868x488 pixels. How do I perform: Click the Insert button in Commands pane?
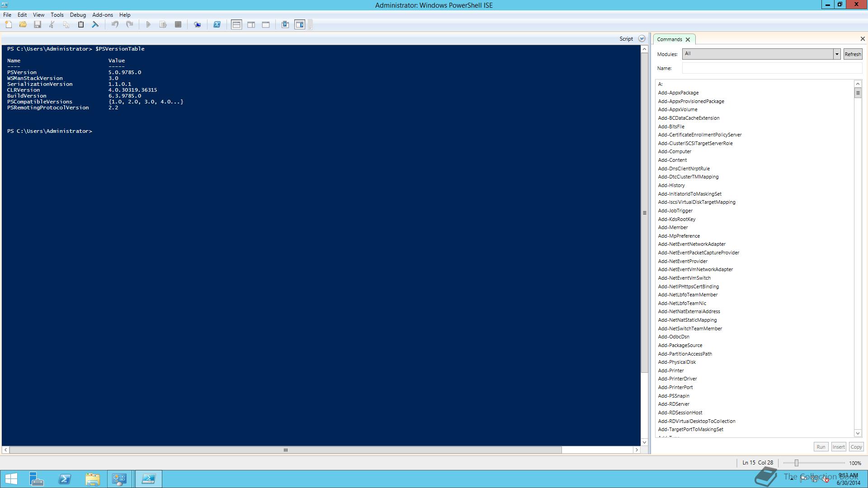click(x=838, y=447)
